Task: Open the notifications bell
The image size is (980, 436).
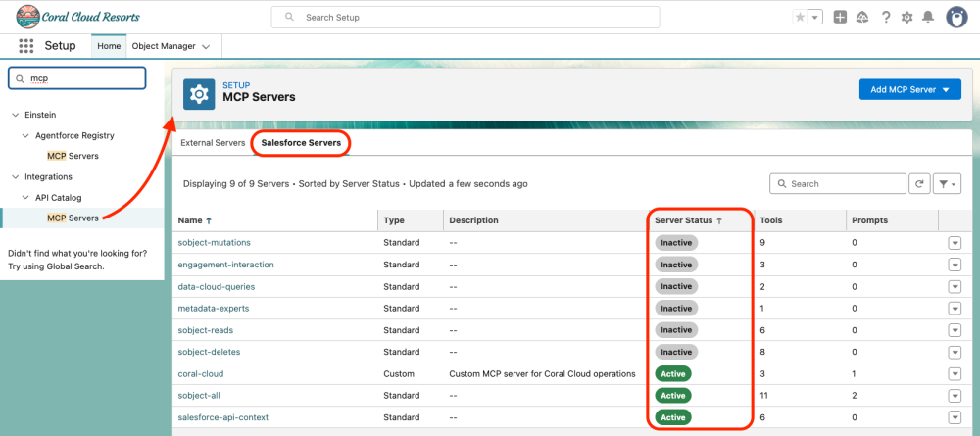Action: [928, 18]
